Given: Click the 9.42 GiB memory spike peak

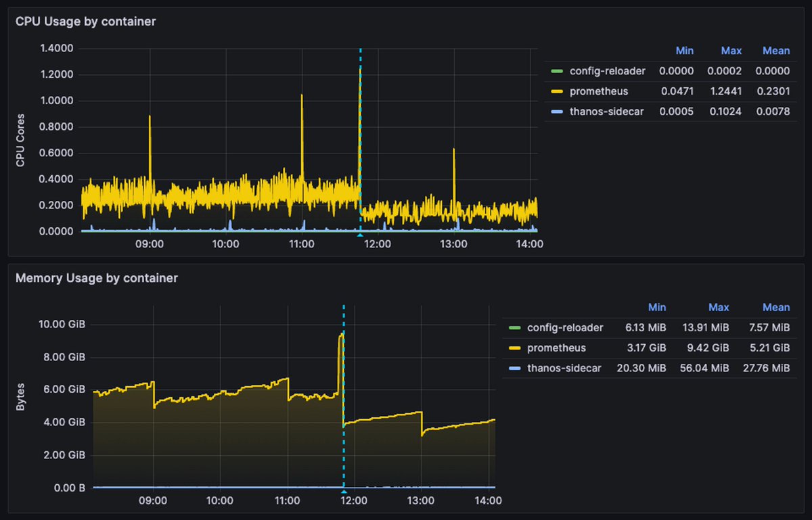Looking at the screenshot, I should 342,333.
